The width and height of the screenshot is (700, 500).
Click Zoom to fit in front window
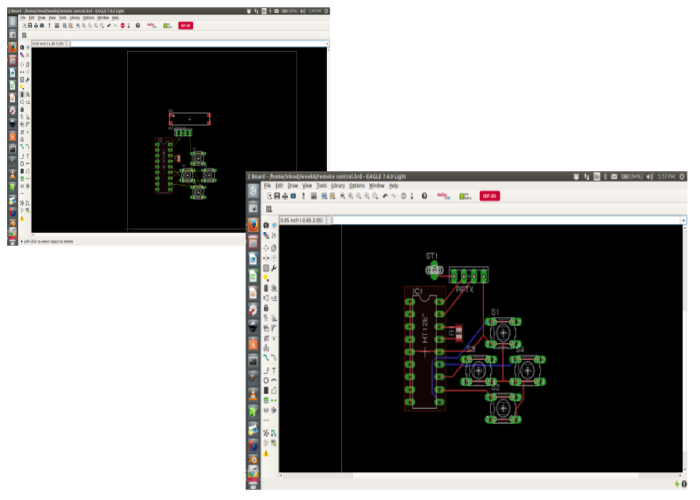click(x=342, y=196)
